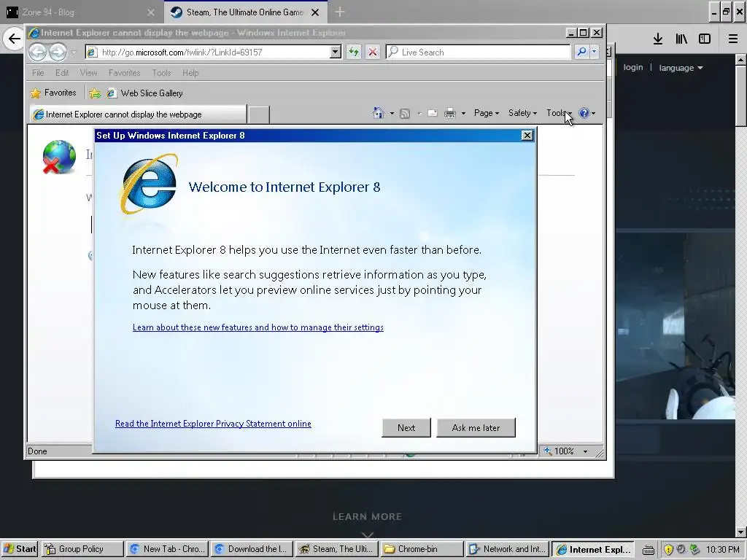The width and height of the screenshot is (747, 560).
Task: Click the Firefox page scrollbar down arrow
Action: coord(741,532)
